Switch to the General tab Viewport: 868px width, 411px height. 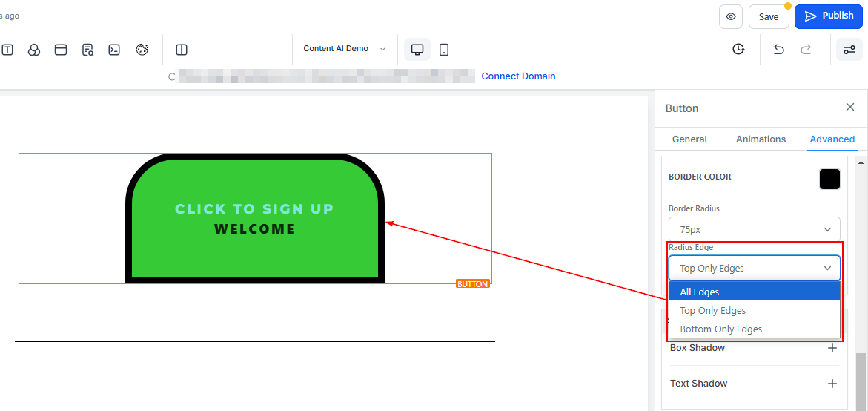[x=689, y=139]
